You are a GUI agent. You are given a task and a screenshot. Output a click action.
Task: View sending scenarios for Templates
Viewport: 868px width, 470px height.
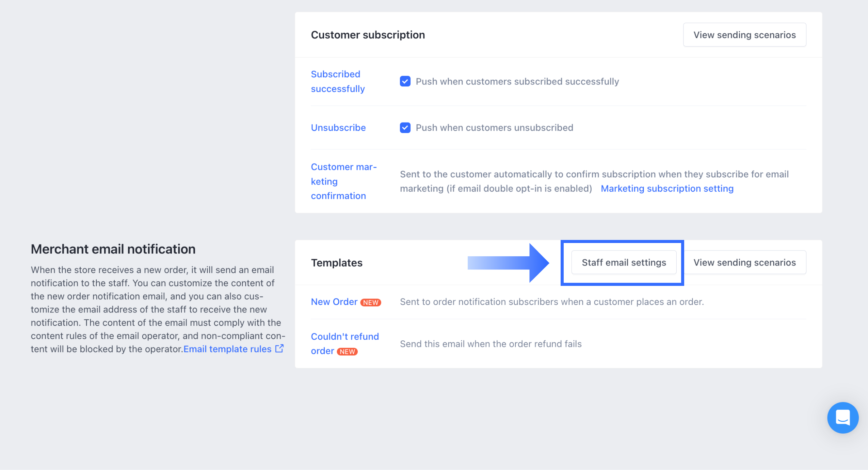click(744, 262)
